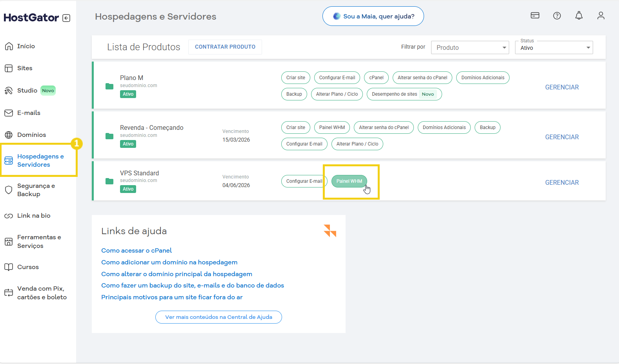This screenshot has height=364, width=619.
Task: Click GERENCIAR for Revenda - Começando
Action: [562, 137]
